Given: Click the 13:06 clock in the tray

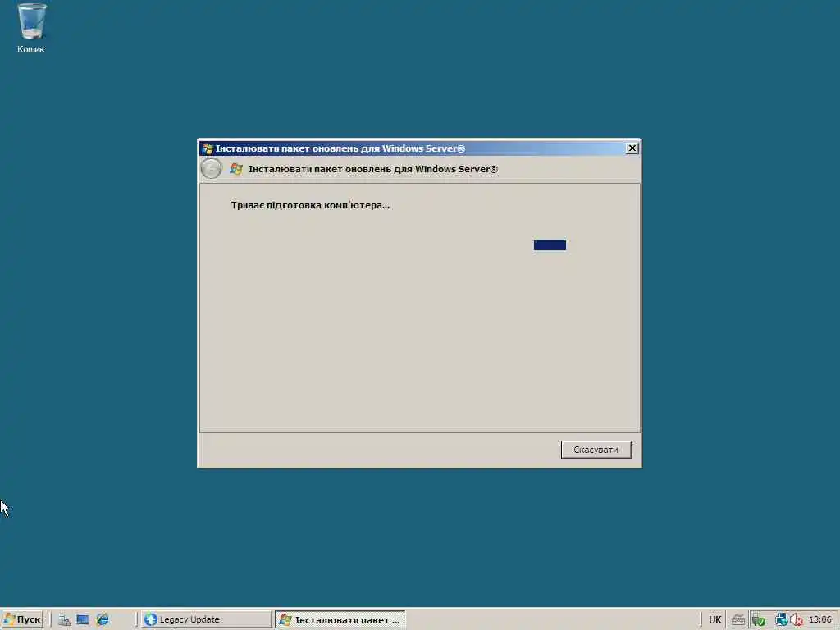Looking at the screenshot, I should pos(820,620).
